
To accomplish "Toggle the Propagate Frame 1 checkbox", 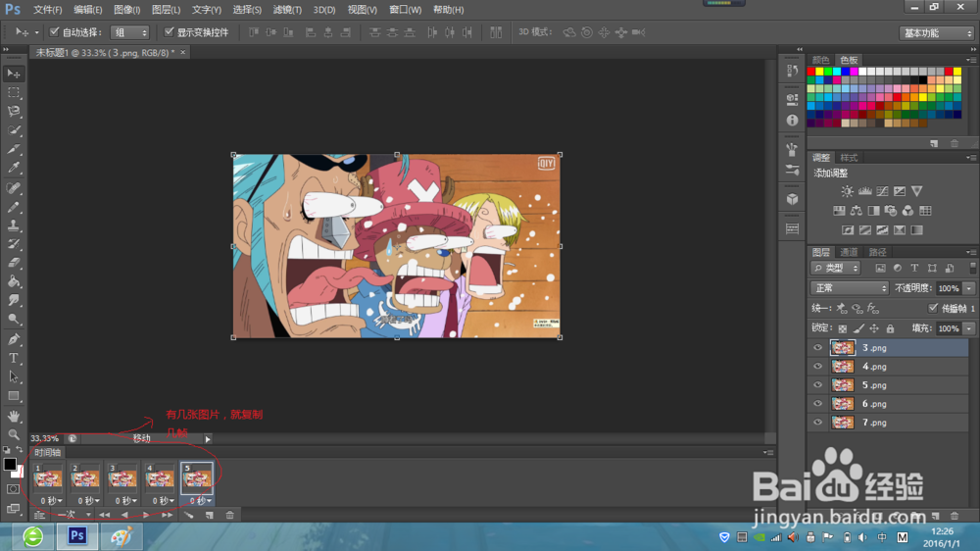I will tap(933, 308).
